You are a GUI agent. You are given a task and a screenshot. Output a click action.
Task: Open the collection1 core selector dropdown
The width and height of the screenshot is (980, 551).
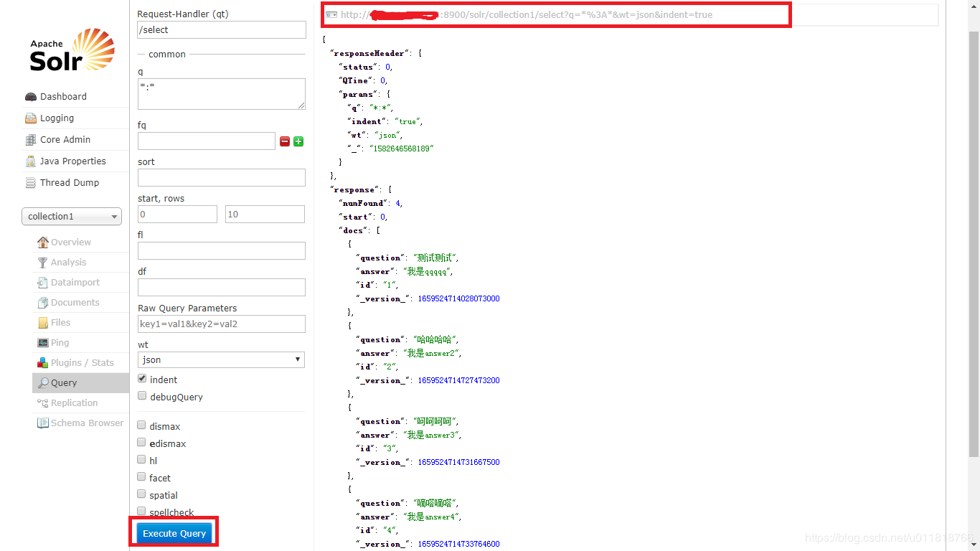point(72,217)
